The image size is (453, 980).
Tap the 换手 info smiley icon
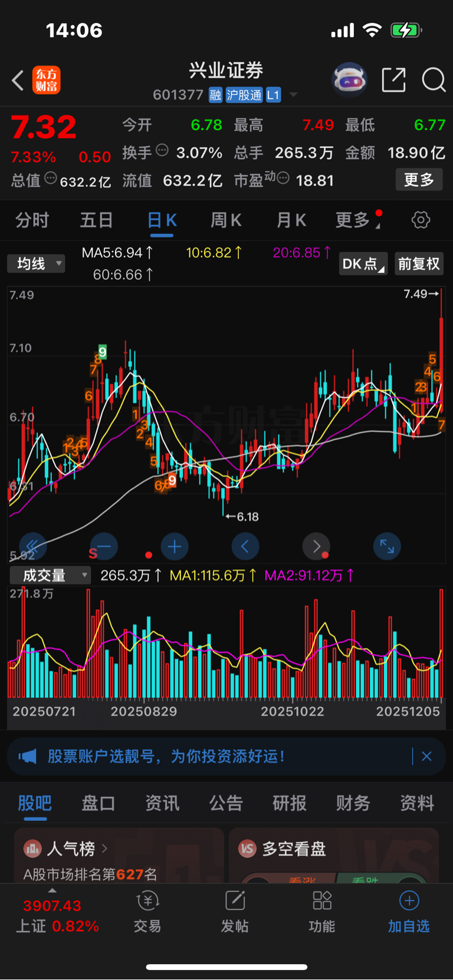(162, 150)
